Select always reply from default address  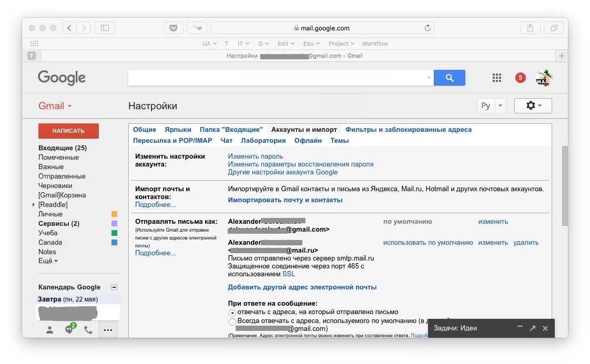click(x=232, y=321)
